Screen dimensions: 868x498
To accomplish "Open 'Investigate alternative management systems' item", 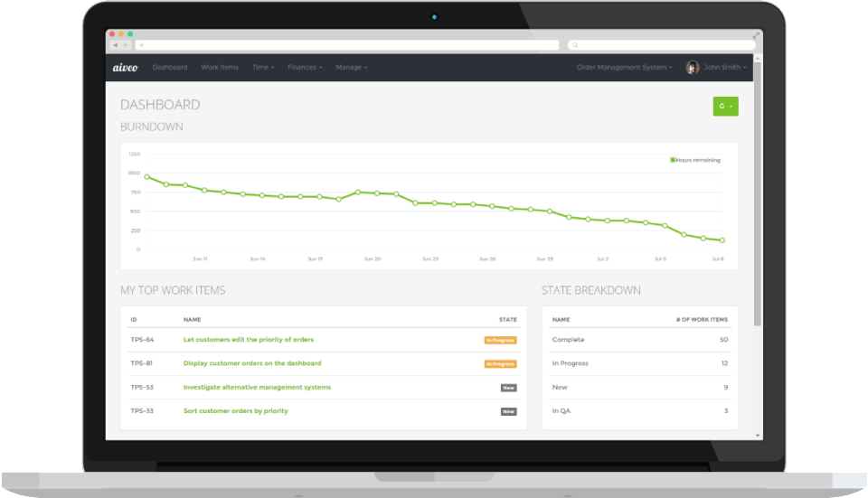I will click(x=257, y=388).
